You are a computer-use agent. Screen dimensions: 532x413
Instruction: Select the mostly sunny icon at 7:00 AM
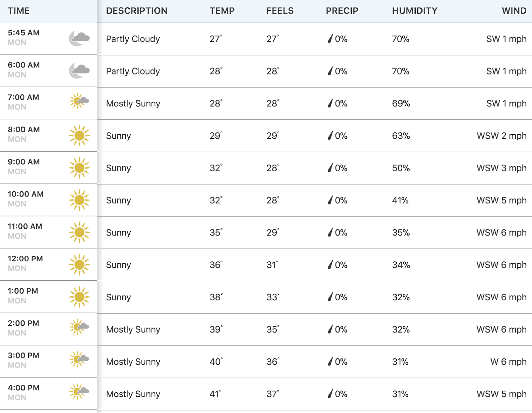(79, 101)
